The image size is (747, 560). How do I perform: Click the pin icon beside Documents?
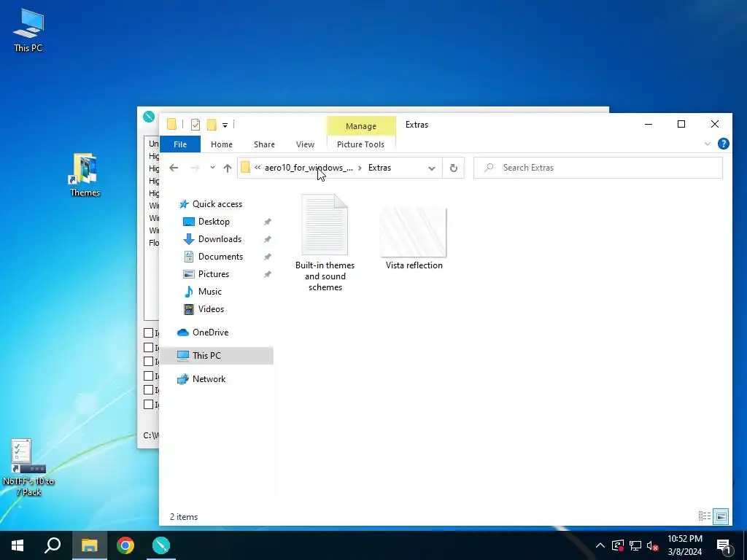pos(267,257)
